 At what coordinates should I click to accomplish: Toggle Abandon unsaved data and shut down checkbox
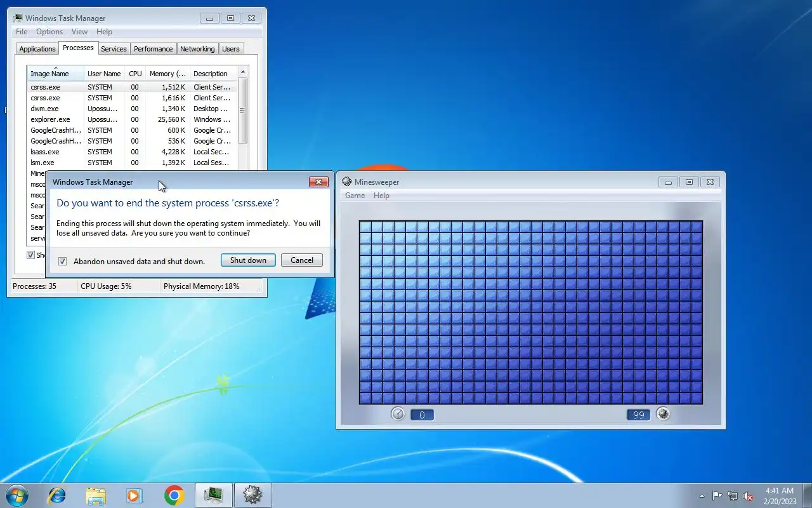point(63,261)
